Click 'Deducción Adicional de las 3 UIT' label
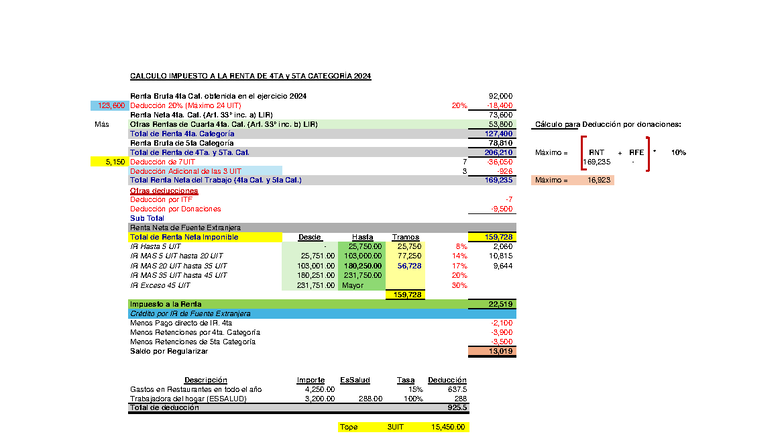 pos(186,171)
